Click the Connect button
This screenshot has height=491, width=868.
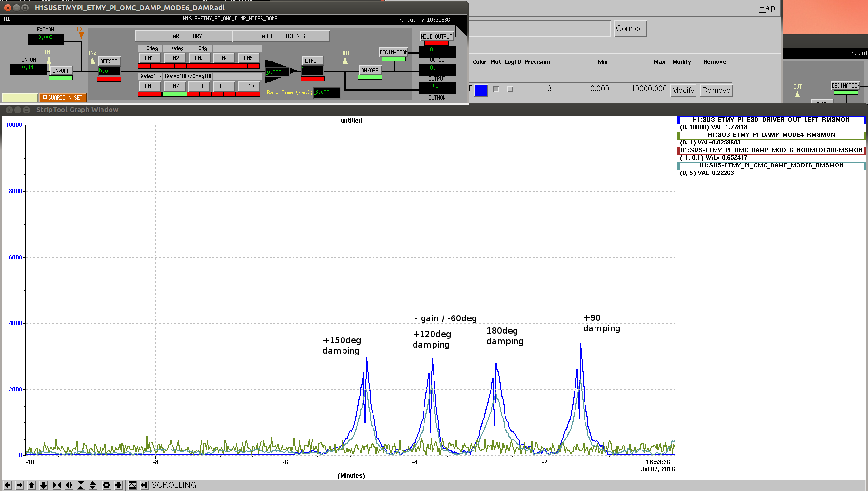coord(630,29)
